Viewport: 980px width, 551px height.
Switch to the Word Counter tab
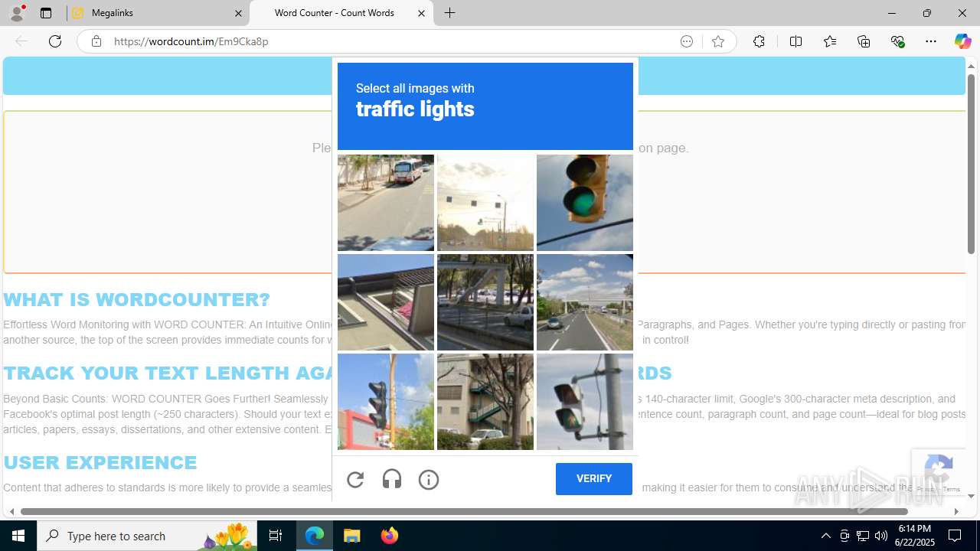341,13
